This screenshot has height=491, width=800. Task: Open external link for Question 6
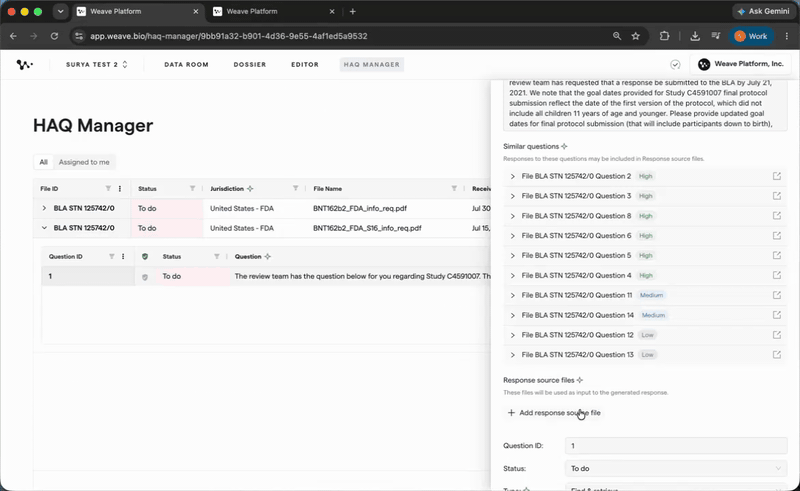(x=777, y=236)
